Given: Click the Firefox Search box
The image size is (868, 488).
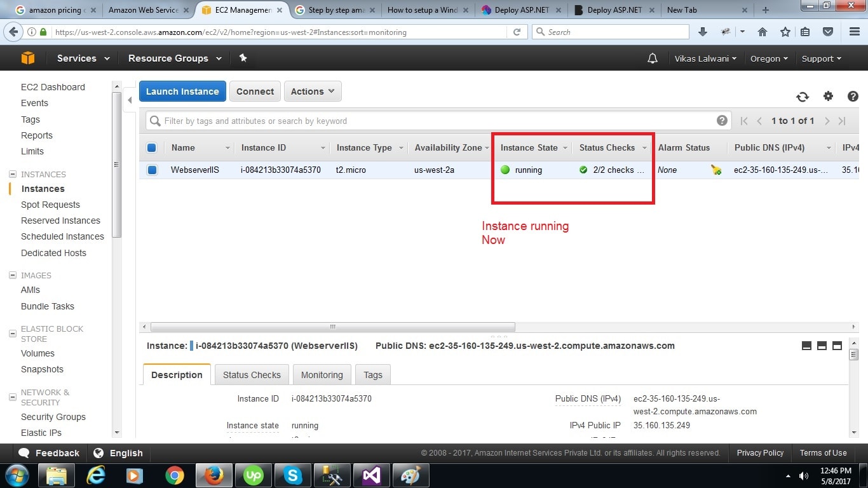Looking at the screenshot, I should pyautogui.click(x=611, y=32).
